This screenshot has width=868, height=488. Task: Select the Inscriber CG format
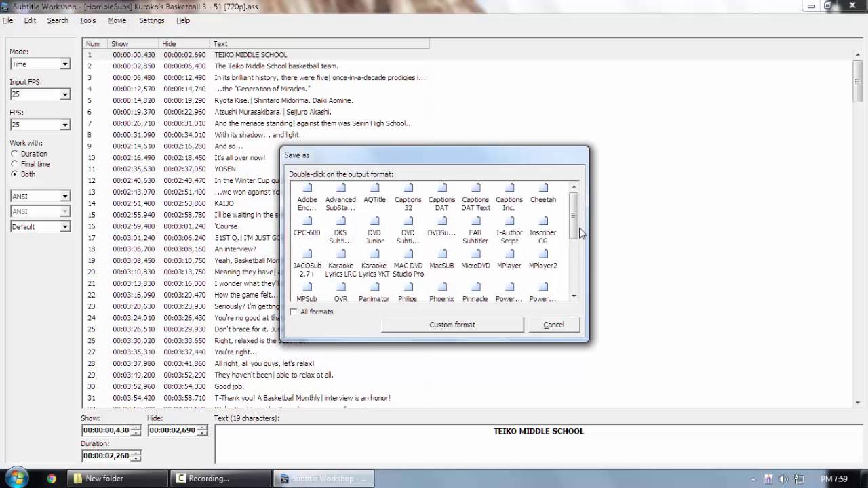pyautogui.click(x=543, y=230)
